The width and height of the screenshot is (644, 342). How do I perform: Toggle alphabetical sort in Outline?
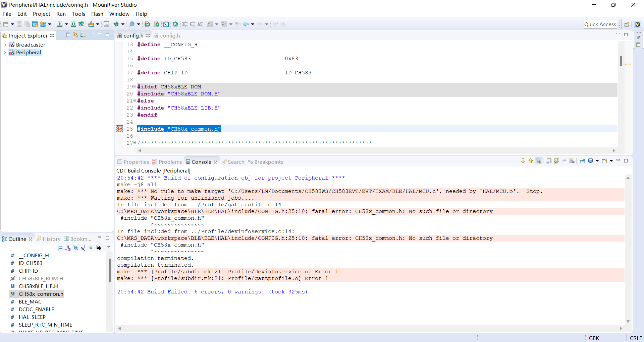click(x=68, y=248)
